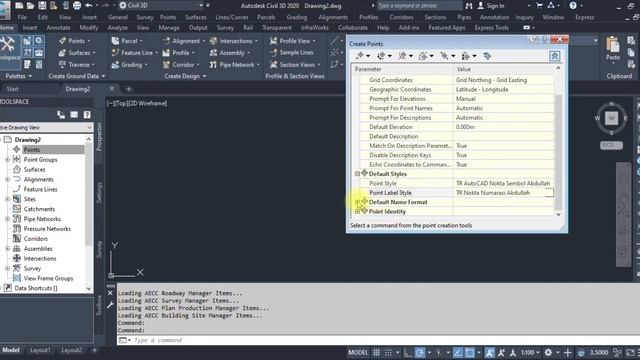
Task: Click the Sign In button
Action: pos(491,6)
